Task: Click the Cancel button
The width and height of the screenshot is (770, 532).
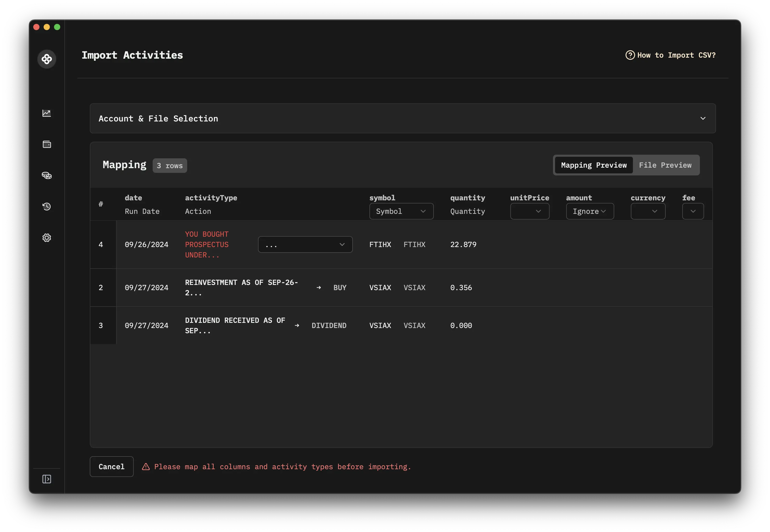Action: 111,466
